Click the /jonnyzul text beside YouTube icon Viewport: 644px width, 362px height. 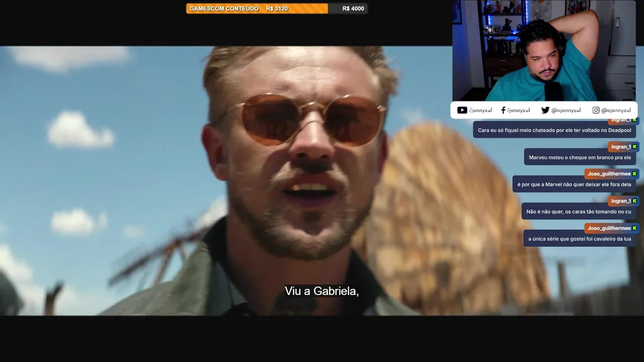click(480, 110)
